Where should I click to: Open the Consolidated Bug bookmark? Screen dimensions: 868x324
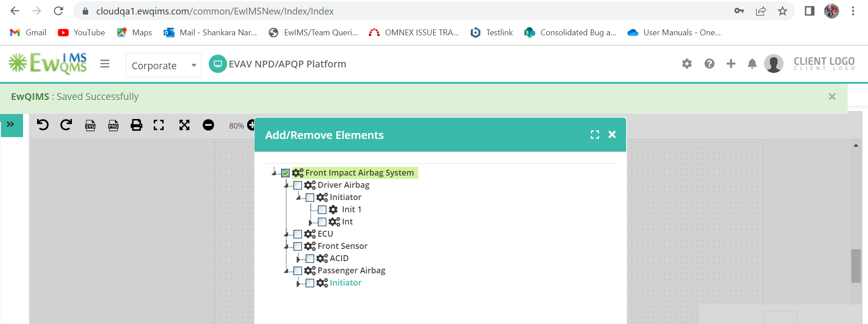tap(570, 33)
